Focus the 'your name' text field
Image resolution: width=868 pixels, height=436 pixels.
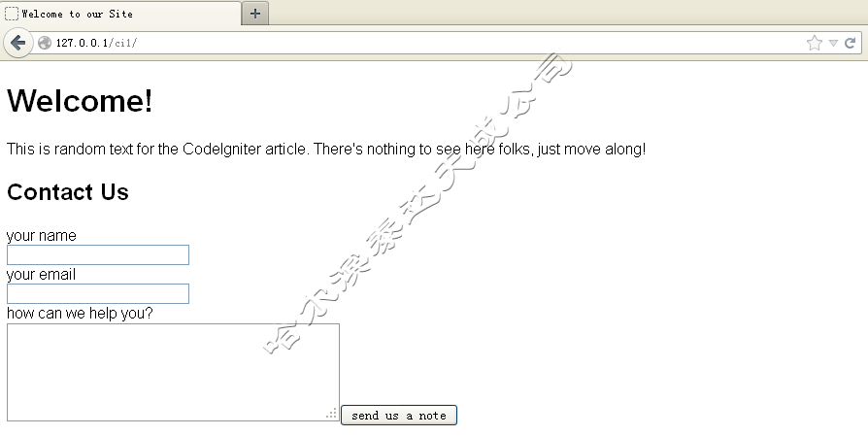click(98, 255)
